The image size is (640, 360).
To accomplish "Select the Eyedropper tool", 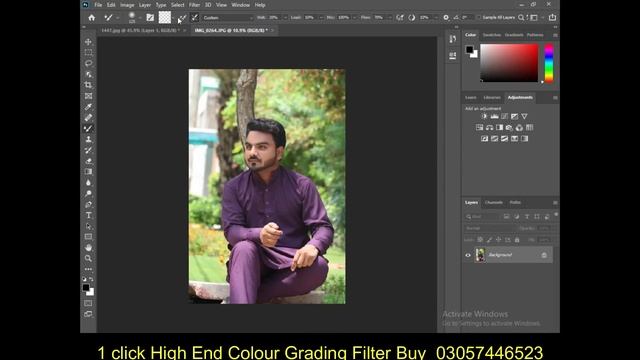I will coord(88,107).
